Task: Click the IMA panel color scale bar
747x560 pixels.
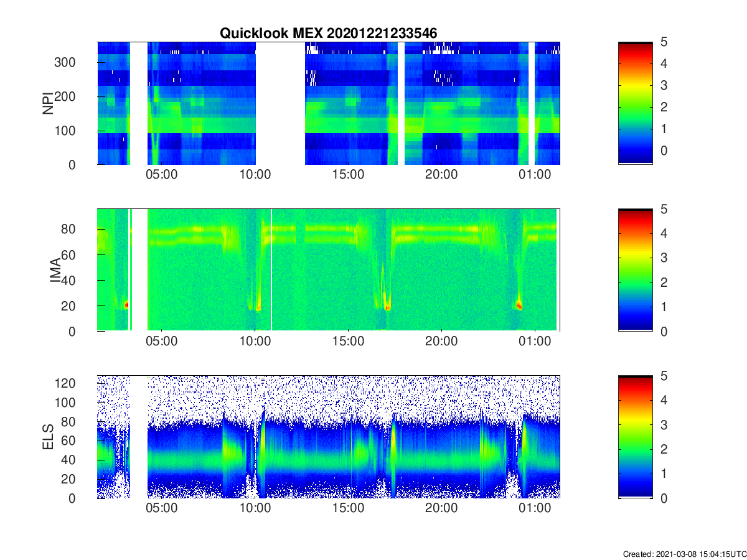Action: point(636,270)
